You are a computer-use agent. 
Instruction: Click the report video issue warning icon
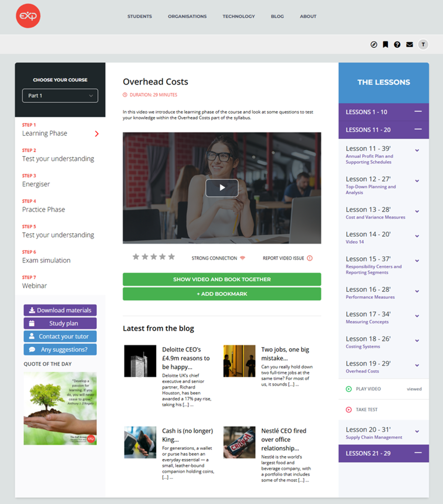coord(310,258)
